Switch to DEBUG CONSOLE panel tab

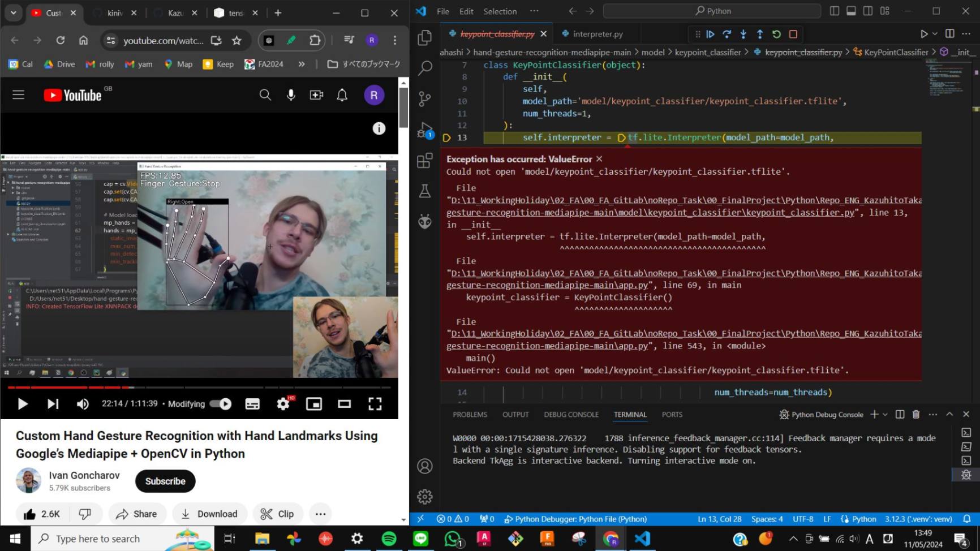(571, 415)
